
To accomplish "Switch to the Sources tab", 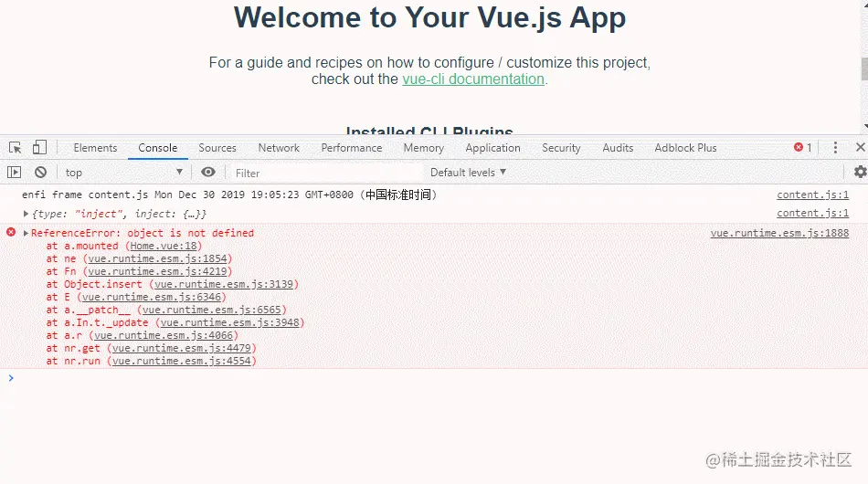I will (217, 148).
